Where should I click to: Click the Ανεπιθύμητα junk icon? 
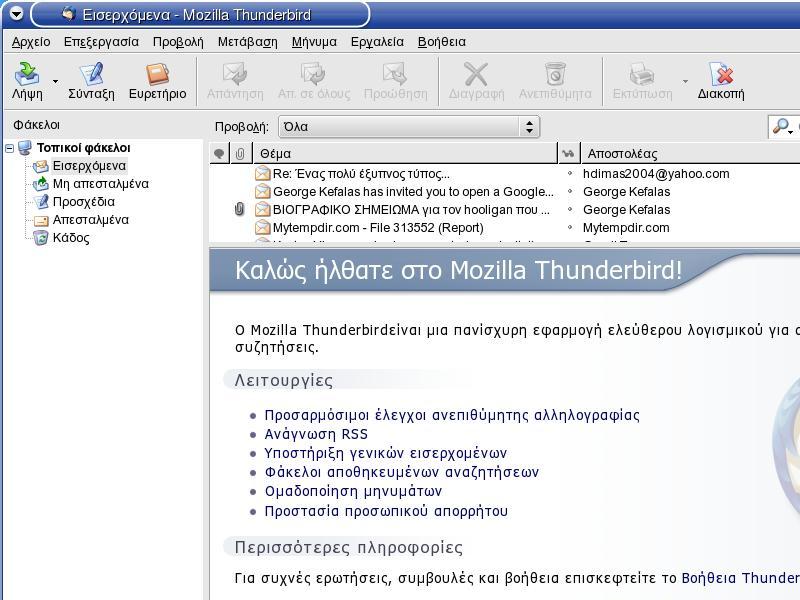click(x=555, y=74)
